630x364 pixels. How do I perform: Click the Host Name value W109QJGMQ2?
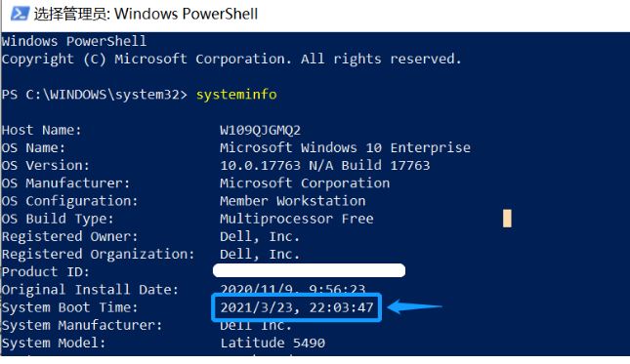(260, 130)
